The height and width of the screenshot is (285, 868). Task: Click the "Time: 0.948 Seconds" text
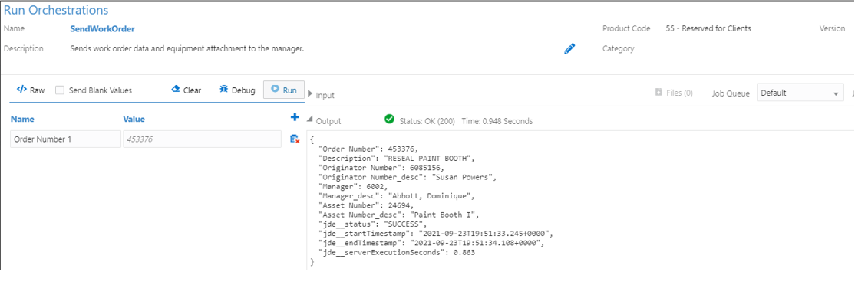(x=497, y=121)
